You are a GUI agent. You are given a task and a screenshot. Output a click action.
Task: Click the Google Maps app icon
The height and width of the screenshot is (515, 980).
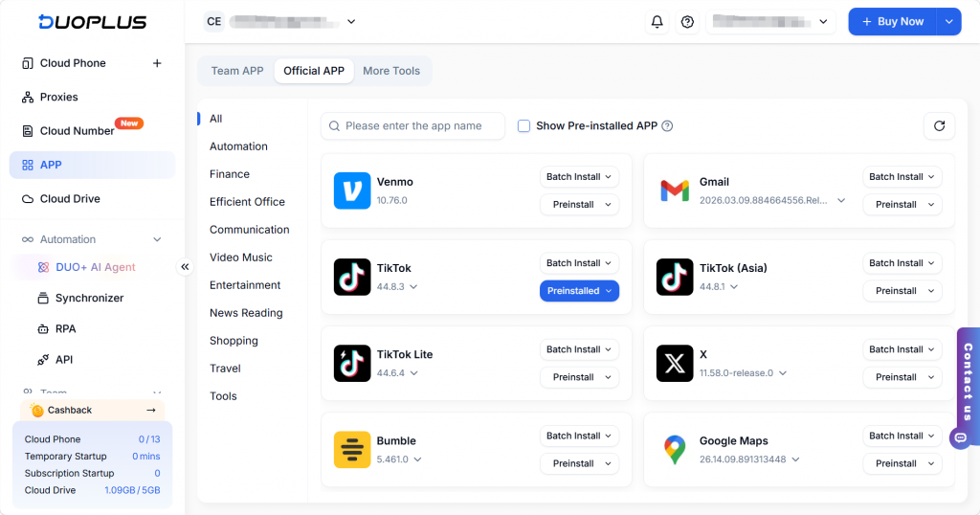[x=675, y=449]
